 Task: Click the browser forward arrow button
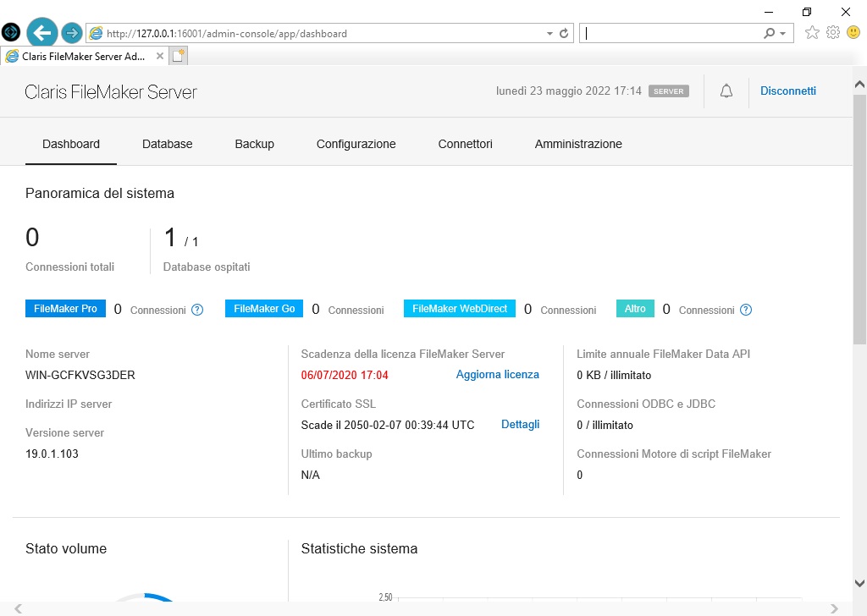(x=72, y=33)
